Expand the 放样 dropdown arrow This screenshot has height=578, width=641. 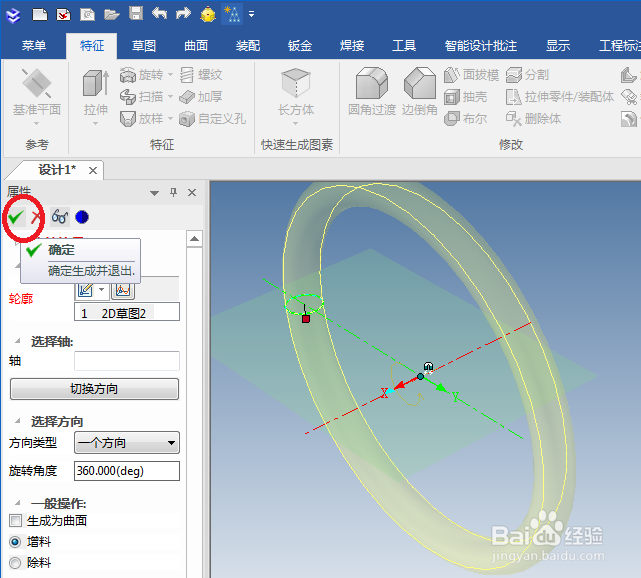coord(170,119)
